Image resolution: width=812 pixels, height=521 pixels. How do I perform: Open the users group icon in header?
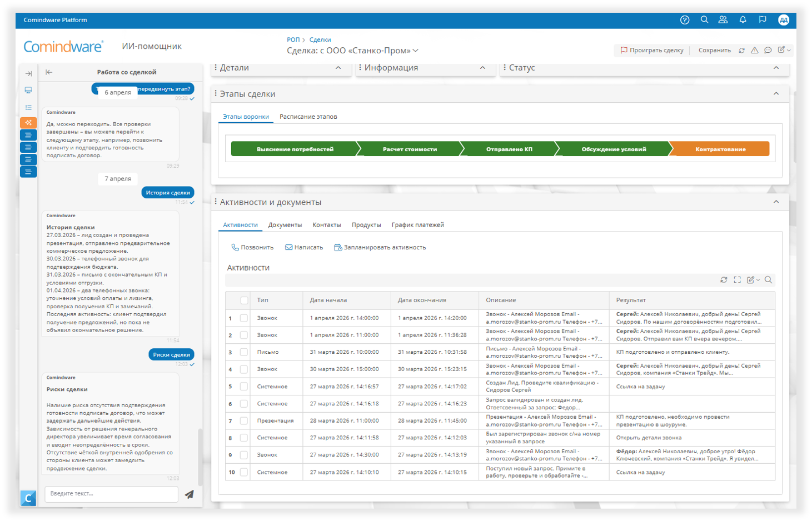pyautogui.click(x=723, y=20)
